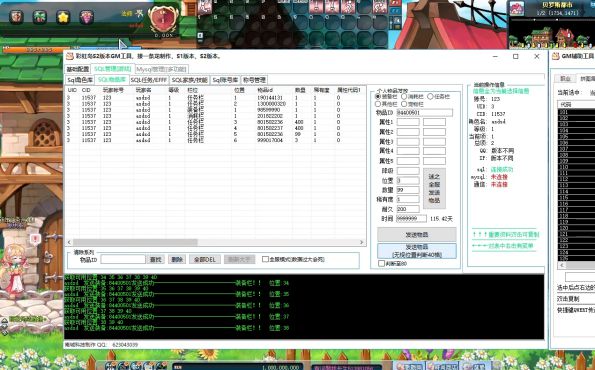Switch to the Sql账号库 sub-tab
The width and height of the screenshot is (595, 370).
[x=225, y=80]
